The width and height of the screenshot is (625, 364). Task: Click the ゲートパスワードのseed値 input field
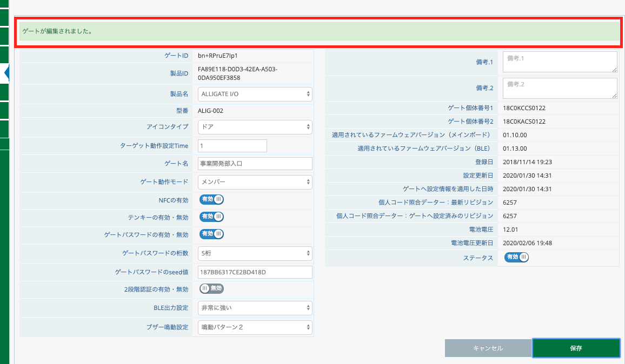point(255,272)
